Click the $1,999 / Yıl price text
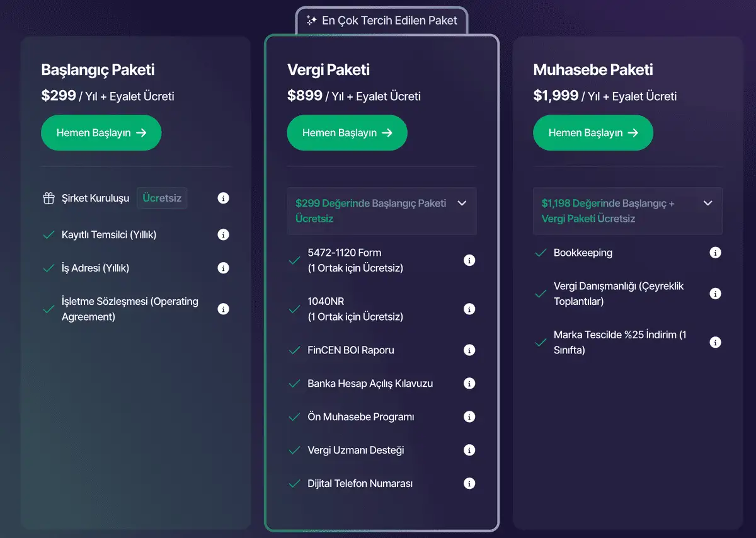 point(605,96)
